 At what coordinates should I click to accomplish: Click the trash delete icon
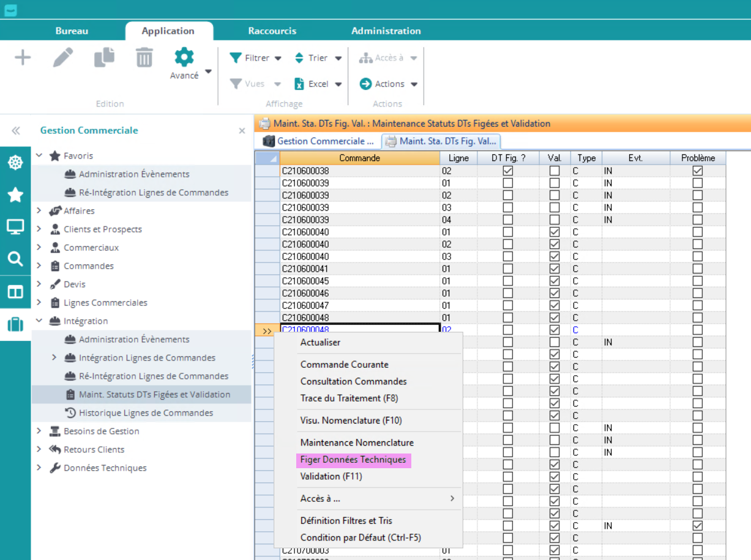coord(144,58)
